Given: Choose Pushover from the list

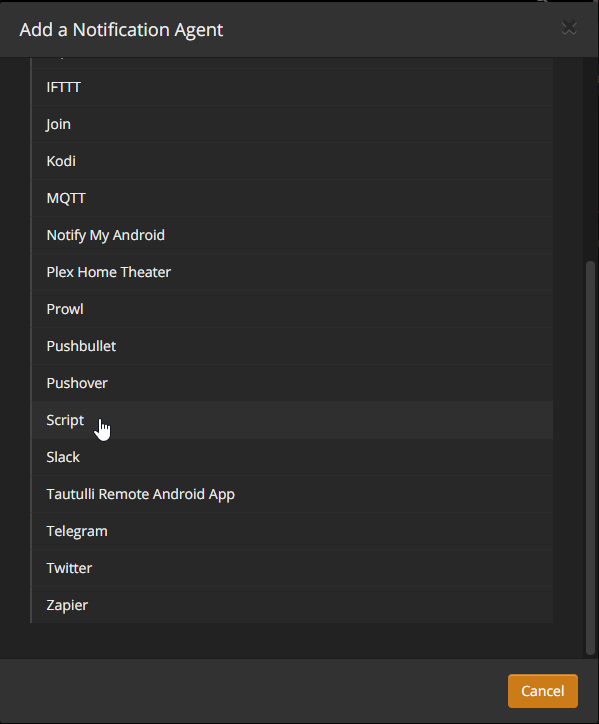Looking at the screenshot, I should [x=292, y=383].
